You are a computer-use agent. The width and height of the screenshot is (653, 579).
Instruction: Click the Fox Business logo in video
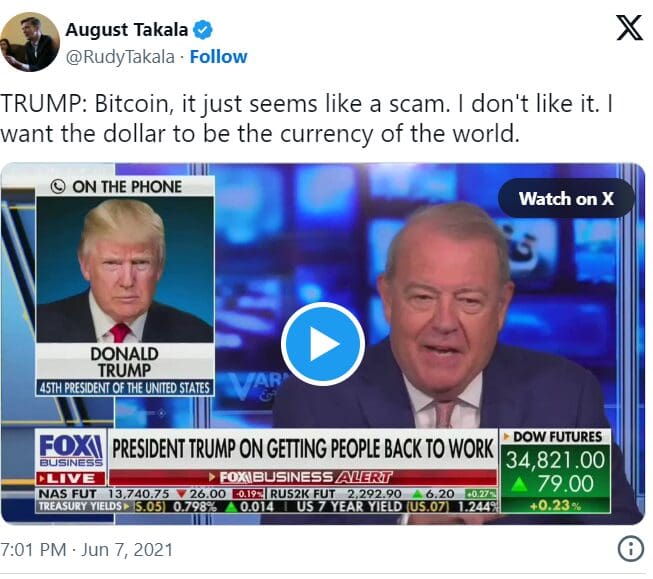click(71, 450)
